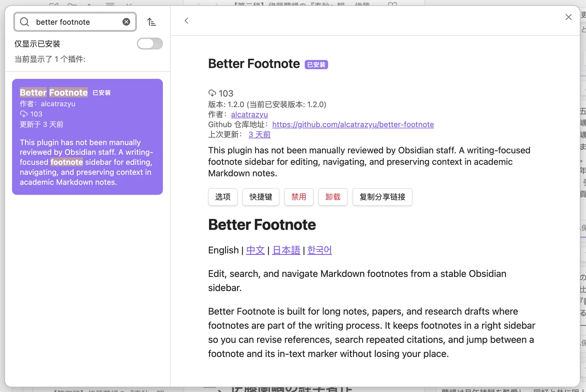This screenshot has width=586, height=392.
Task: Click the 已安装 badge beside the title
Action: click(316, 65)
